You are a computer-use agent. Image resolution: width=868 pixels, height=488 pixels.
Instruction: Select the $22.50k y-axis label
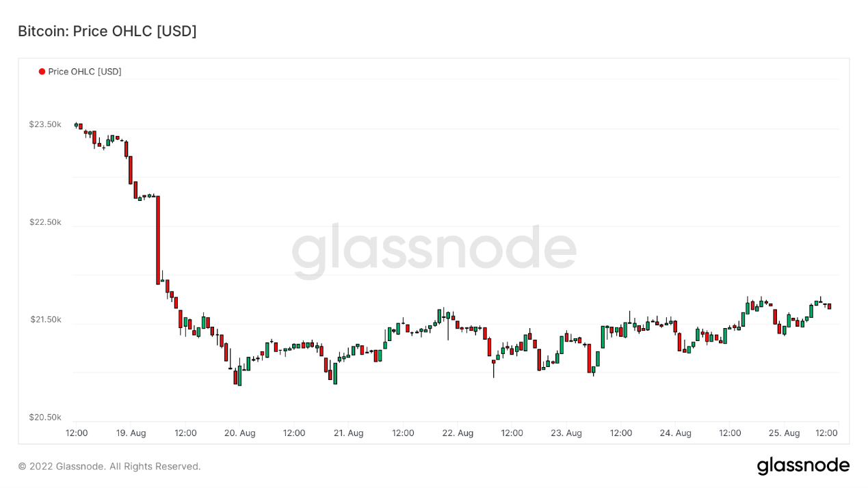pyautogui.click(x=45, y=222)
